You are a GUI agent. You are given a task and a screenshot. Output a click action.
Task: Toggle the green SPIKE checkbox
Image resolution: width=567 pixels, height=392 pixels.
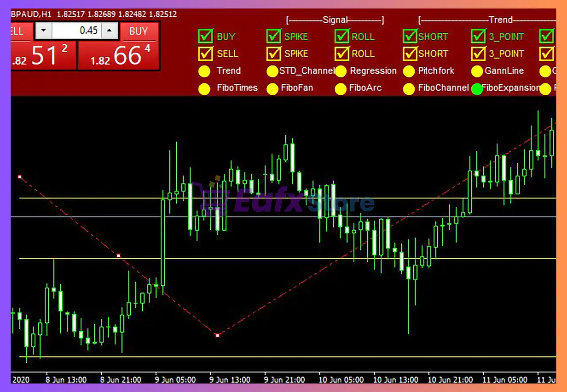click(274, 36)
